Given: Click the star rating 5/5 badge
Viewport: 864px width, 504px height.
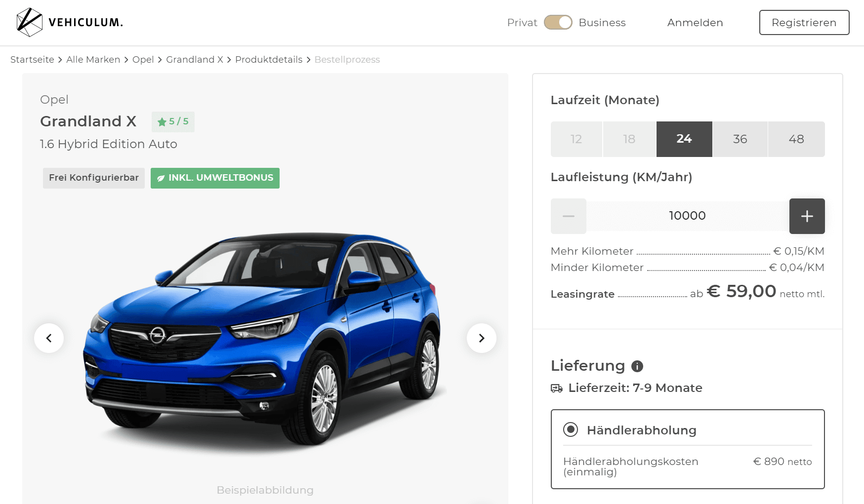Looking at the screenshot, I should (173, 121).
